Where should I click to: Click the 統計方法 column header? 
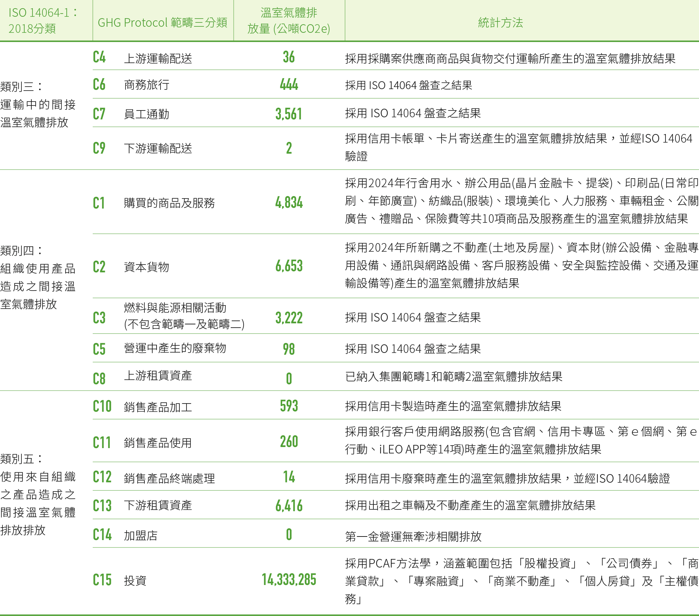point(500,22)
